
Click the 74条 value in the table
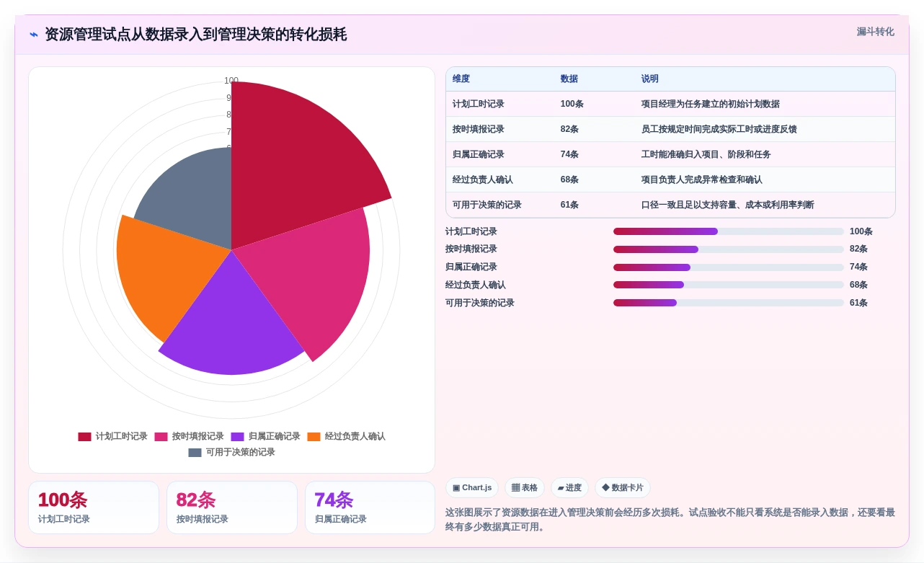pos(569,155)
